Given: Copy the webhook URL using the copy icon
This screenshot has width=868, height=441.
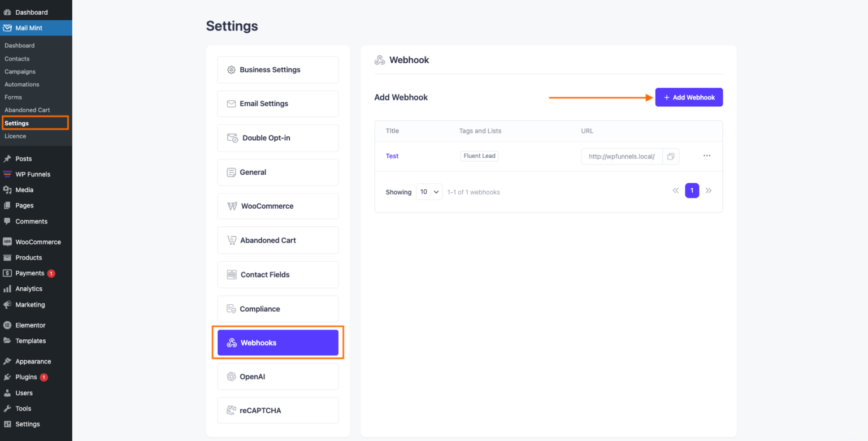Looking at the screenshot, I should point(670,157).
